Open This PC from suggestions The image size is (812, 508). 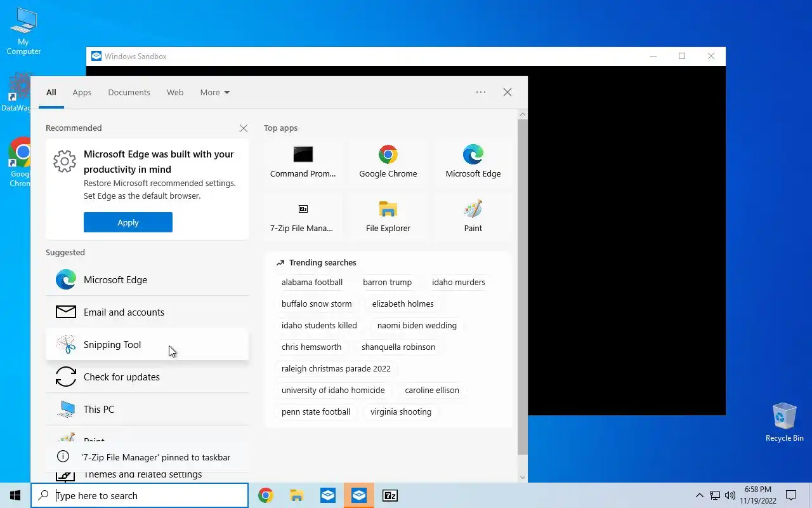[x=147, y=409]
